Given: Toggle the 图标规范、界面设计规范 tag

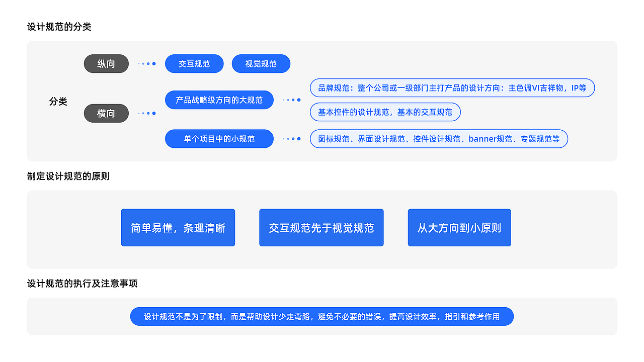Looking at the screenshot, I should tap(438, 138).
